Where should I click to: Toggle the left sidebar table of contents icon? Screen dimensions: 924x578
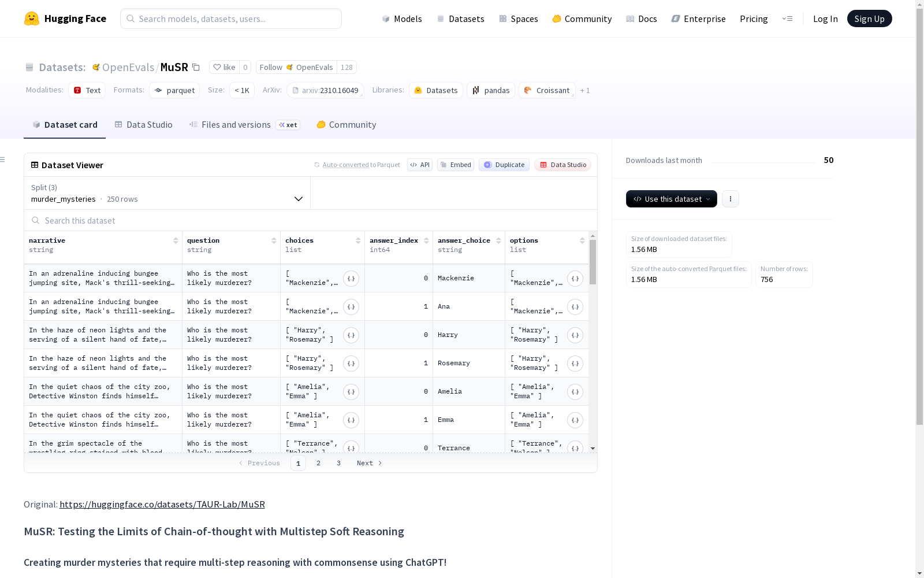point(3,160)
